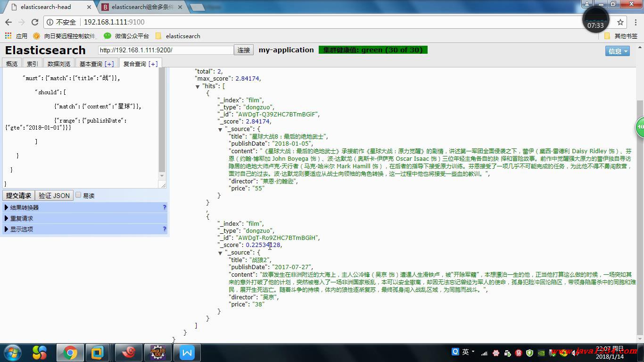644x362 pixels.
Task: Add a new 复合查询 tab with [+]
Action: (153, 64)
